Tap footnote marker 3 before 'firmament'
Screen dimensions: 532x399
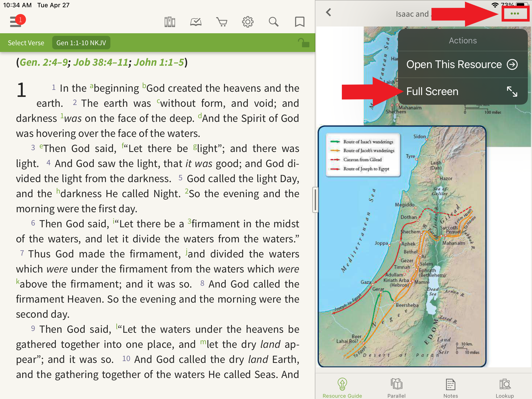pyautogui.click(x=189, y=221)
